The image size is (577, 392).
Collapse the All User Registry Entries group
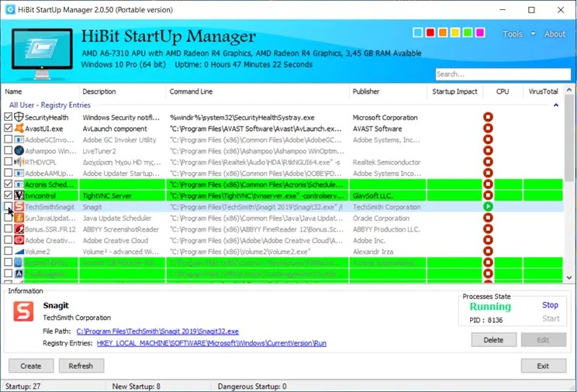556,105
